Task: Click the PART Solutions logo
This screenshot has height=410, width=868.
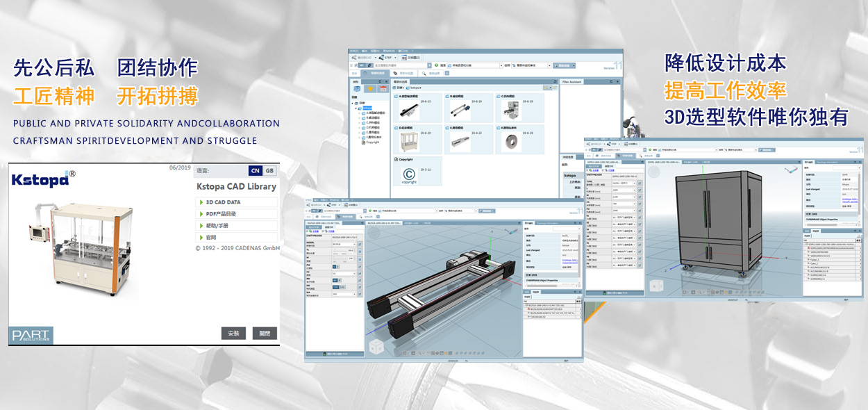Action: (31, 336)
